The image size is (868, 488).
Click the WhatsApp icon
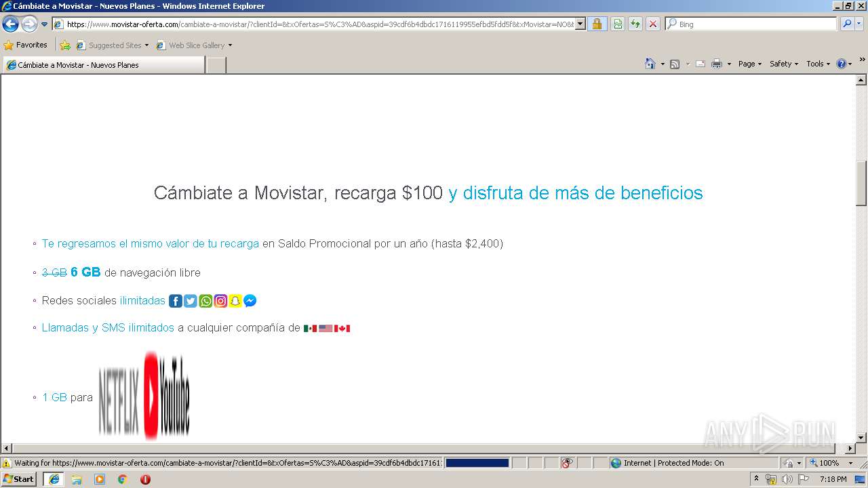tap(205, 301)
